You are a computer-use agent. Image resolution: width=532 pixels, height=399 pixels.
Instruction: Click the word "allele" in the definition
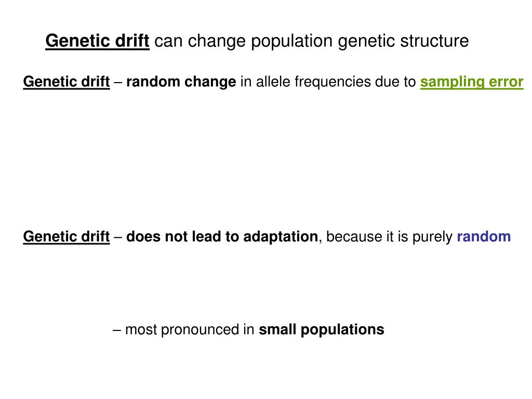coord(273,82)
